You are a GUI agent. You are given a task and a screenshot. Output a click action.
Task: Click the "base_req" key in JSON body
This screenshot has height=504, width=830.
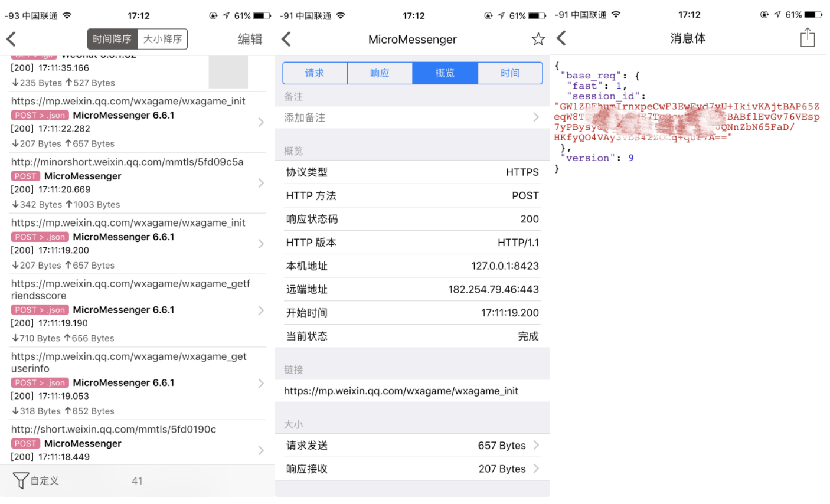[591, 75]
